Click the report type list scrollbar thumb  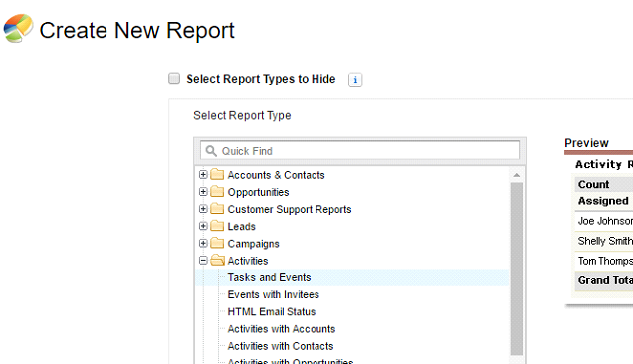(x=516, y=269)
